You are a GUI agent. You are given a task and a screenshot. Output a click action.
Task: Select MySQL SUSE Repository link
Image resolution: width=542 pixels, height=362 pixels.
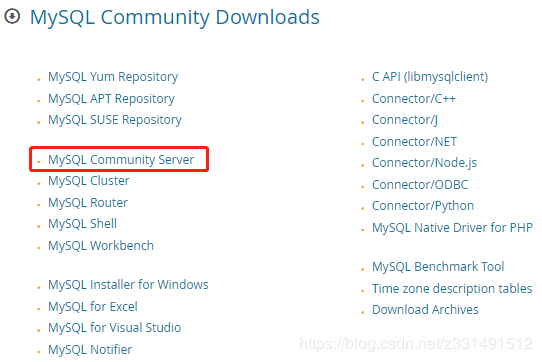tap(115, 120)
